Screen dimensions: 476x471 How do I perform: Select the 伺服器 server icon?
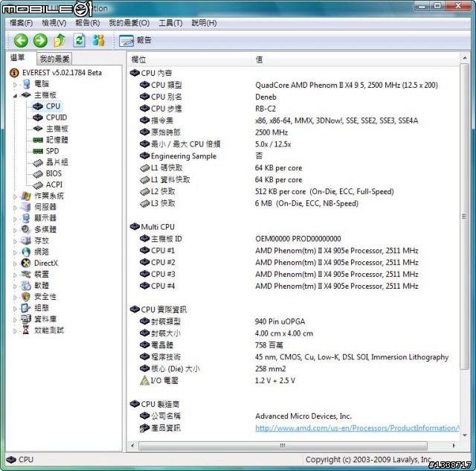(26, 207)
